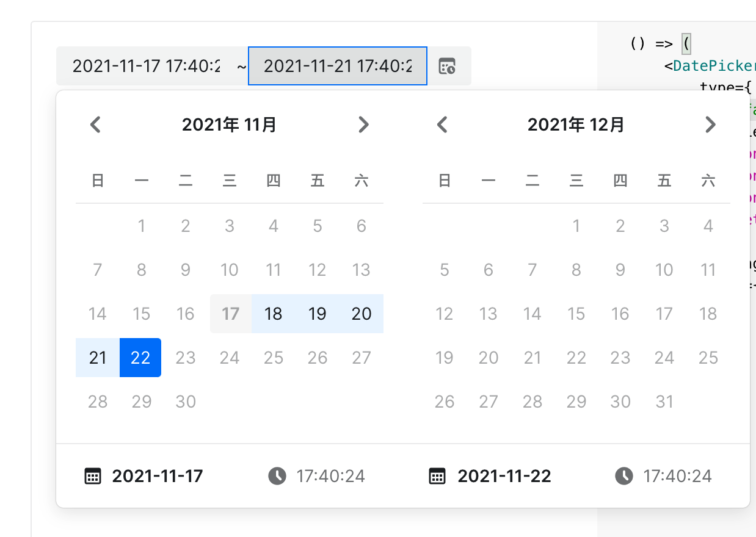Select December 1 in the calendar

[576, 226]
